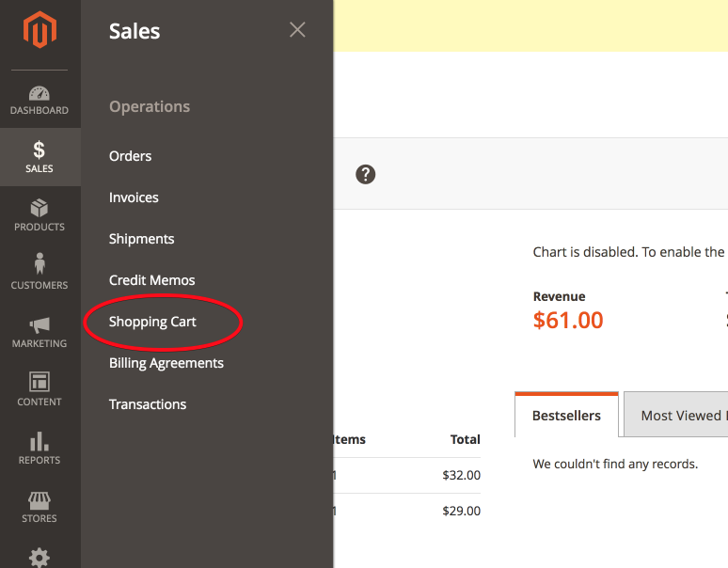
Task: Select Shopping Cart menu item
Action: tap(152, 322)
